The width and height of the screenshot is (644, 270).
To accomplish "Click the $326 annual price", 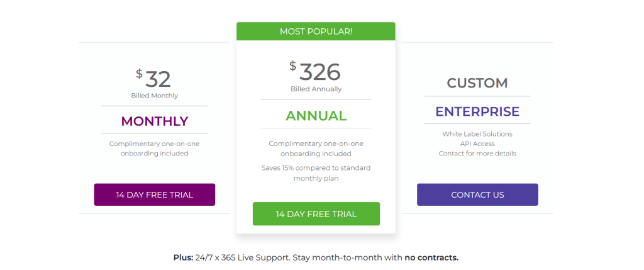I will (x=316, y=71).
